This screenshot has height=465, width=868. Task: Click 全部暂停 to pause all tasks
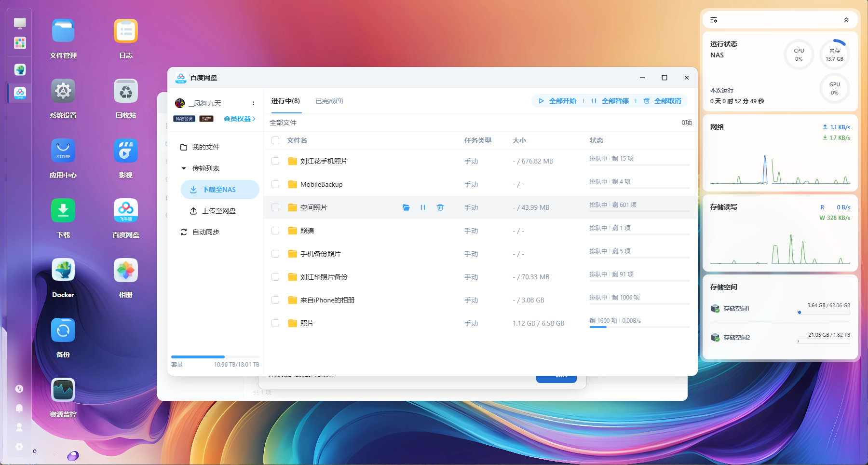(610, 101)
